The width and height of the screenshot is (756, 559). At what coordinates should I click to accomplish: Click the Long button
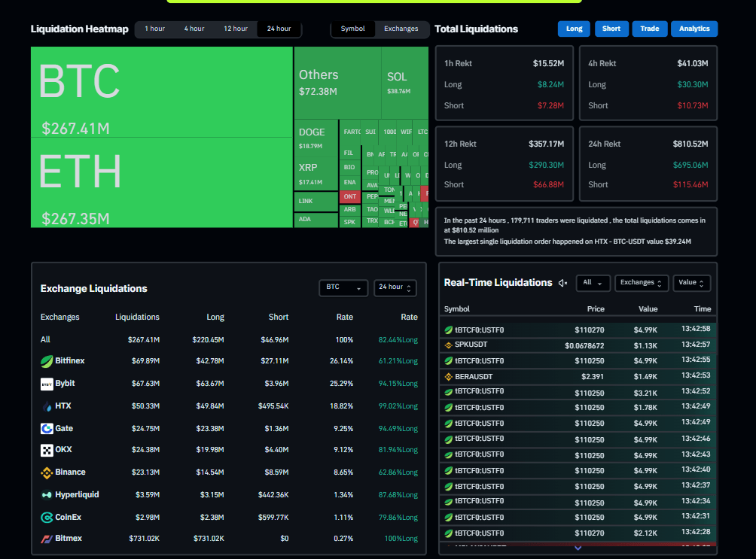574,29
